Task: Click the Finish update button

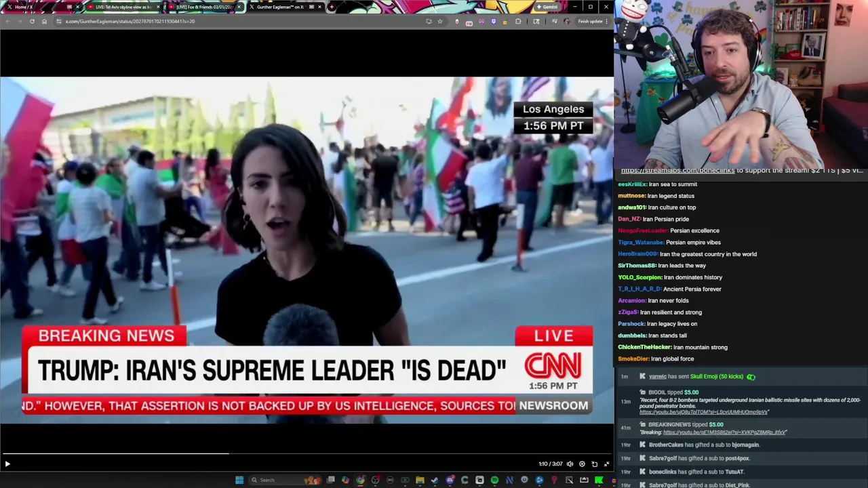Action: click(x=590, y=21)
